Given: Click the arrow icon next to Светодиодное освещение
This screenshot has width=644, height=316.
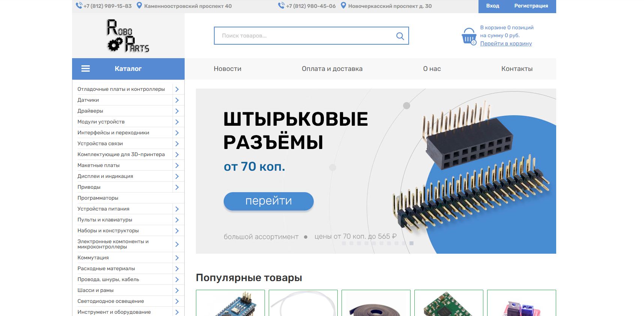Looking at the screenshot, I should click(177, 301).
